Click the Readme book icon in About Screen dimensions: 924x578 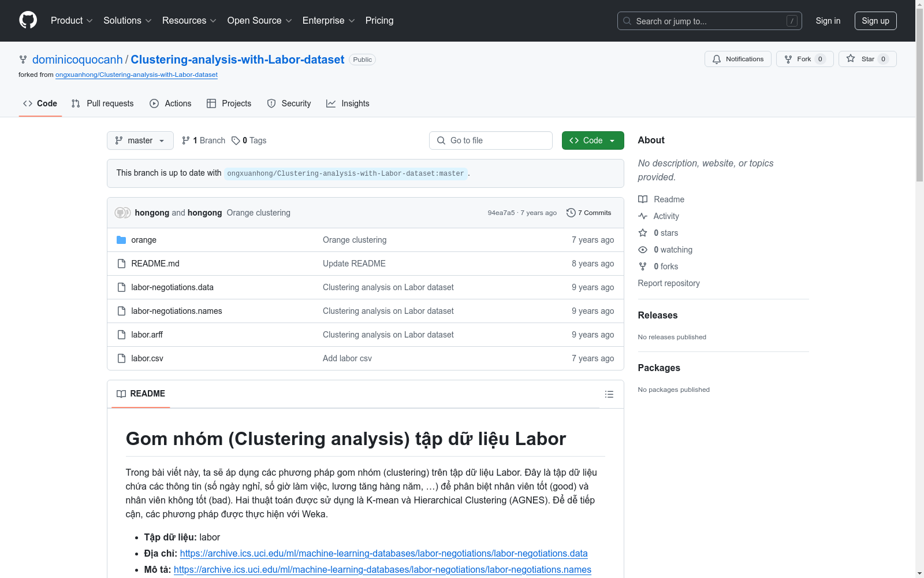643,199
